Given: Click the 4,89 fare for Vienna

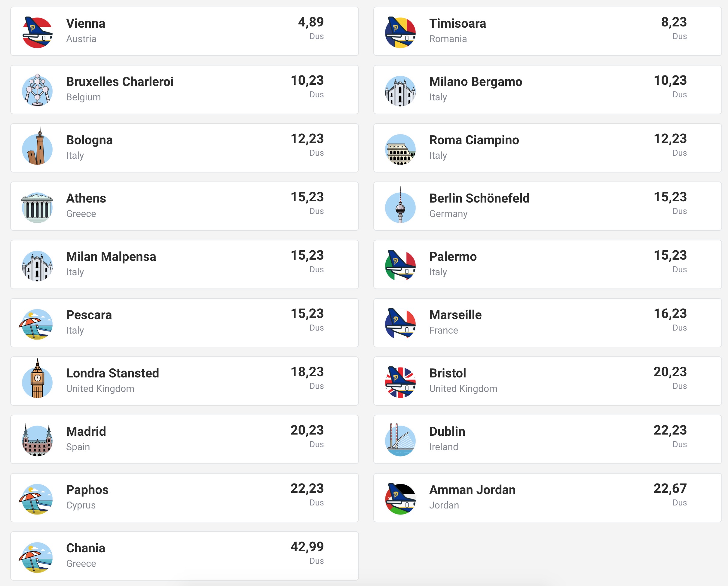Looking at the screenshot, I should 311,22.
